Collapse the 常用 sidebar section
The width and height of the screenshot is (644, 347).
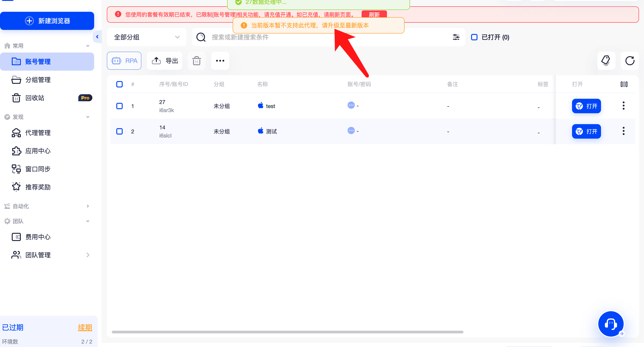tap(88, 46)
